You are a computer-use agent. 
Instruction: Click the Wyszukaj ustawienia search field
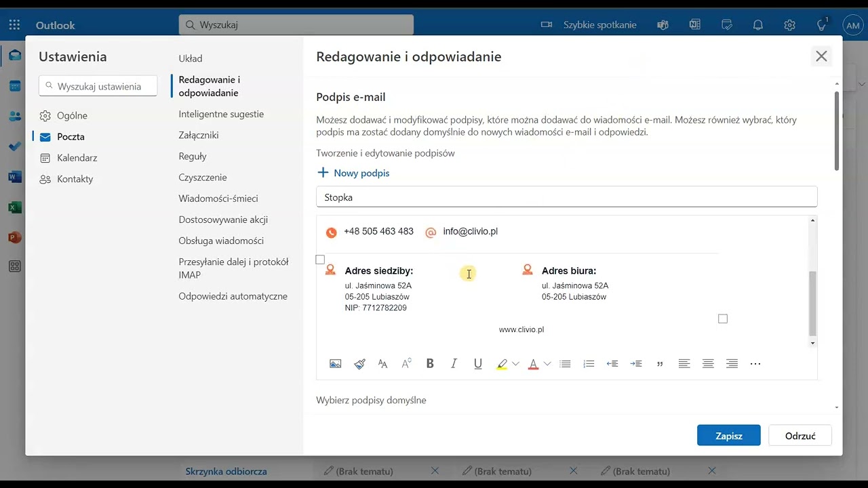(x=98, y=86)
